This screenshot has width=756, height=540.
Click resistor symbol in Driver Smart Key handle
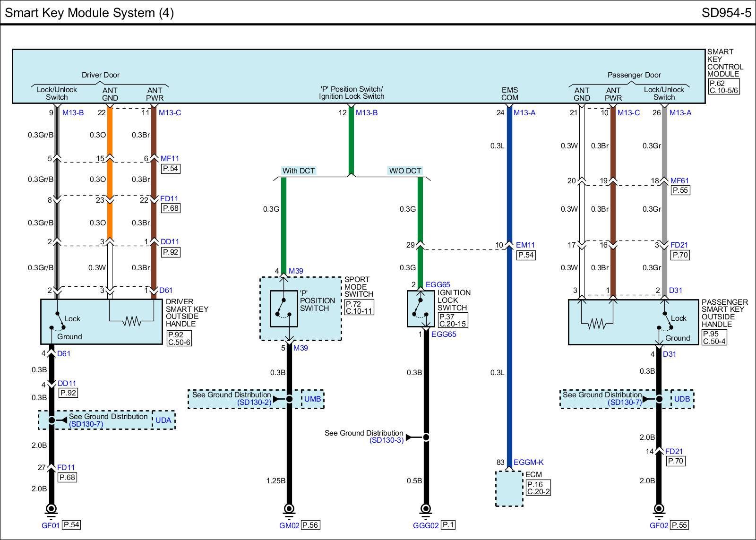(x=131, y=321)
